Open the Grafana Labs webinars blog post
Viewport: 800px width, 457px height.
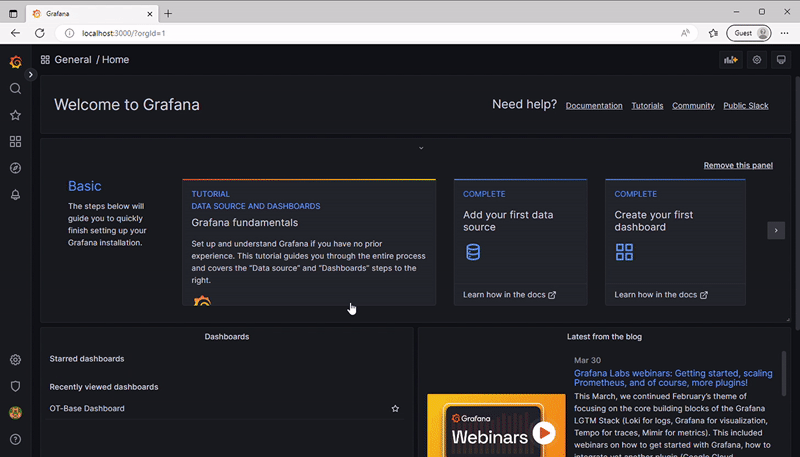(673, 378)
